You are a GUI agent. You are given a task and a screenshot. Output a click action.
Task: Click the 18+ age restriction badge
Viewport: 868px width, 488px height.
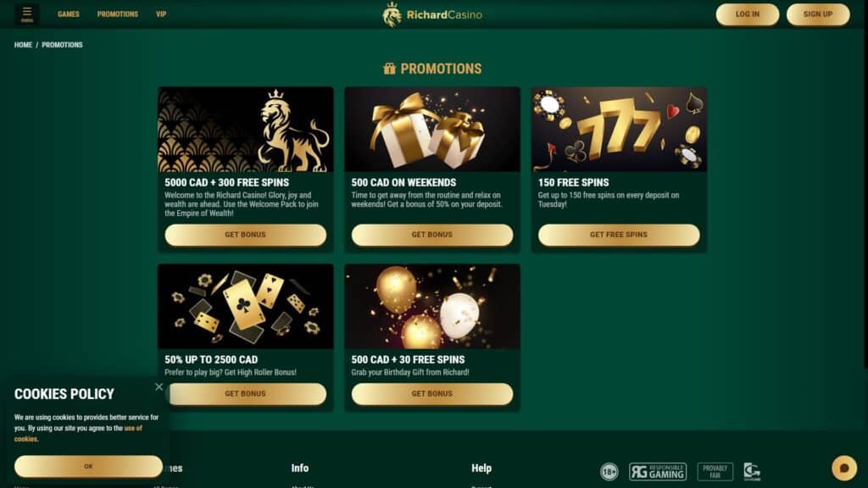coord(609,471)
